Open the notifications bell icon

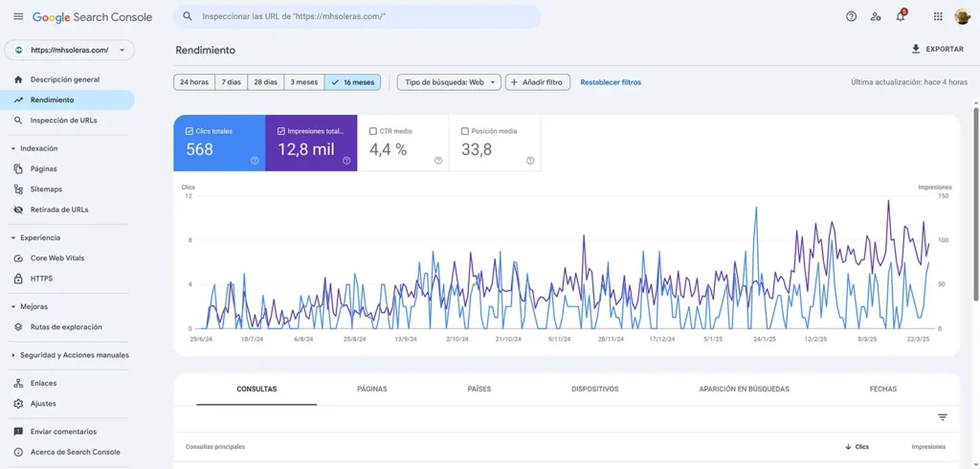pos(900,17)
